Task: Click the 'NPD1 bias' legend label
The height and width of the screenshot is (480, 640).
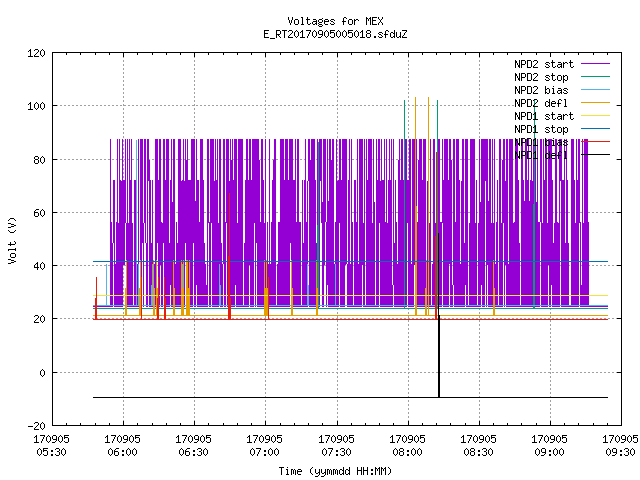Action: [x=541, y=142]
